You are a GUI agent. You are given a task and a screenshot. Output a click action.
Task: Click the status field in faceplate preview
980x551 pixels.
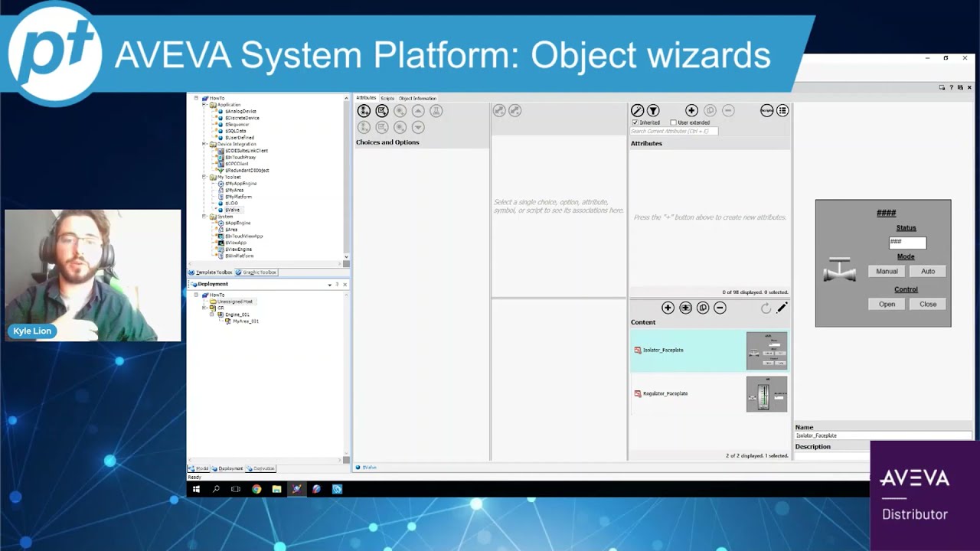tap(907, 243)
